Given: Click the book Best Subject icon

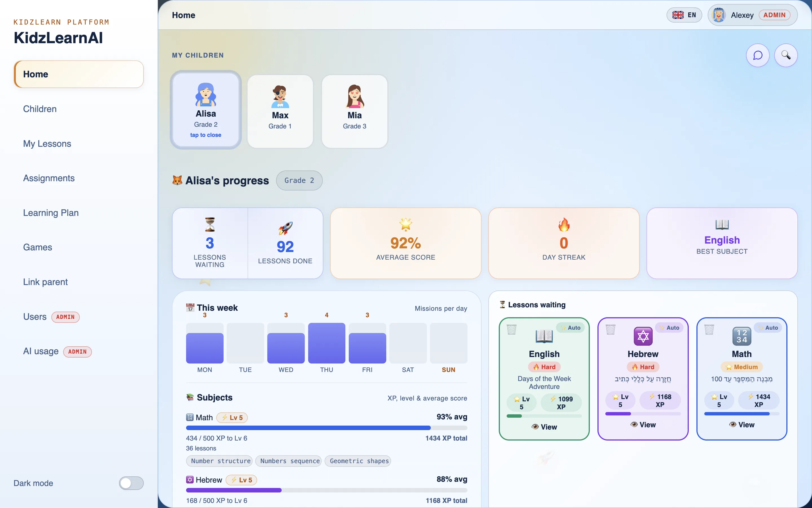Looking at the screenshot, I should click(722, 224).
